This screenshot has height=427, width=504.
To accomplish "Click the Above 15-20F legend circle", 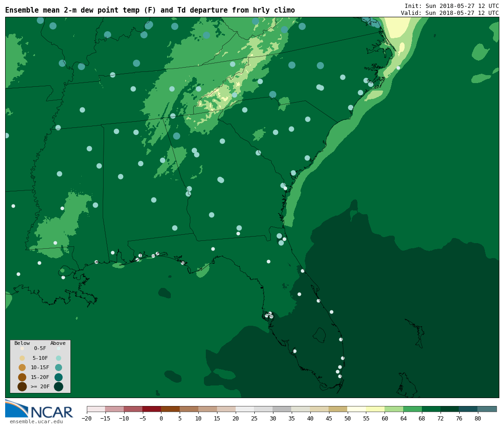I will point(58,377).
